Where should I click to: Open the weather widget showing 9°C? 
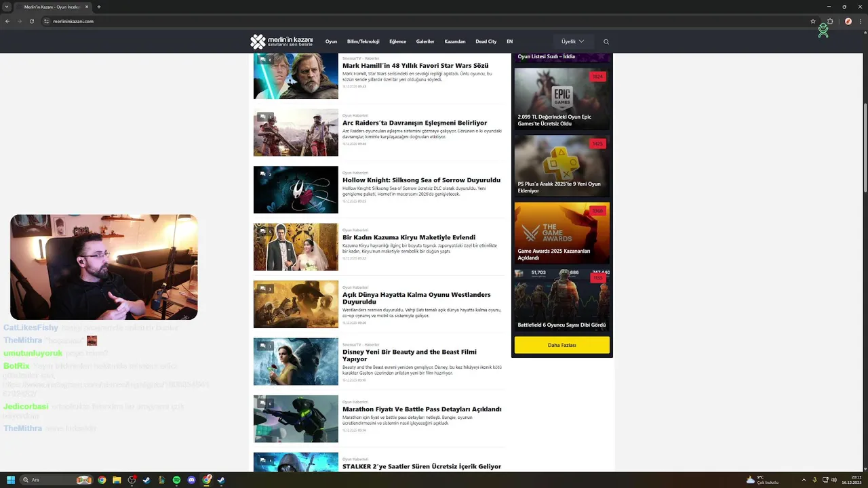coord(762,480)
